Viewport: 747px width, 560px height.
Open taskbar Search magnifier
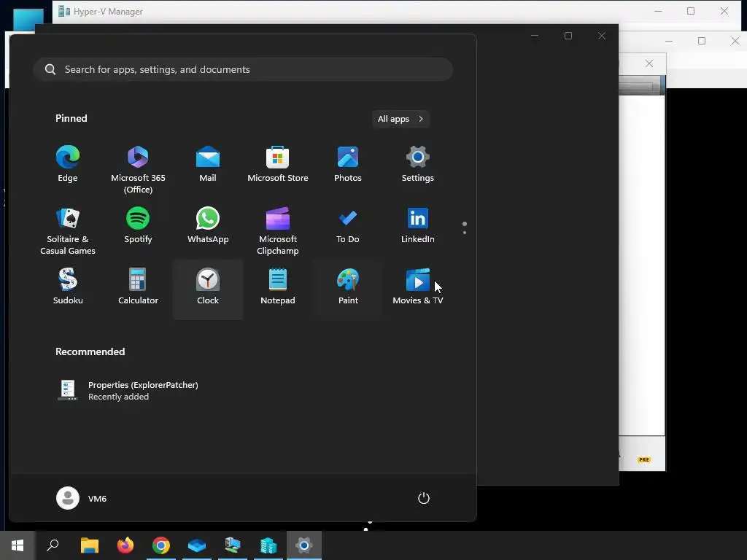pyautogui.click(x=53, y=545)
